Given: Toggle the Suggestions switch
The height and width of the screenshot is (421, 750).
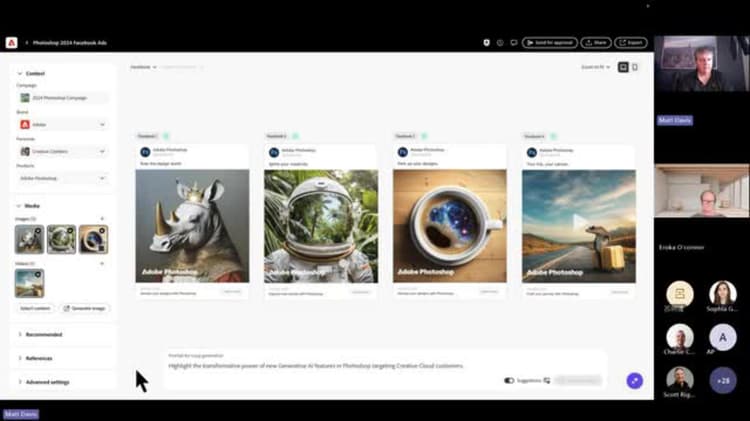Looking at the screenshot, I should (x=509, y=381).
